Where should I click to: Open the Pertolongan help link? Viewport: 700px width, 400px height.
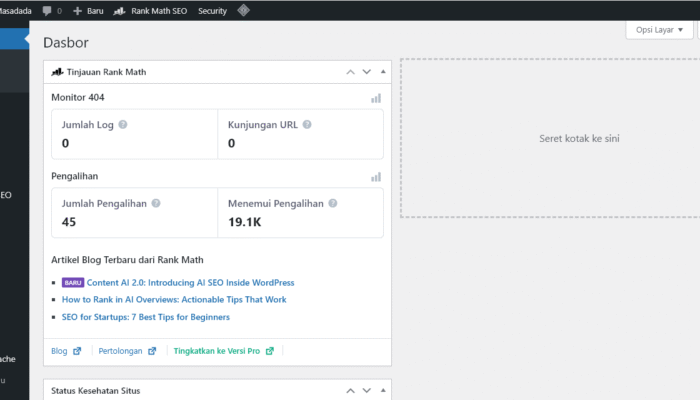(127, 351)
